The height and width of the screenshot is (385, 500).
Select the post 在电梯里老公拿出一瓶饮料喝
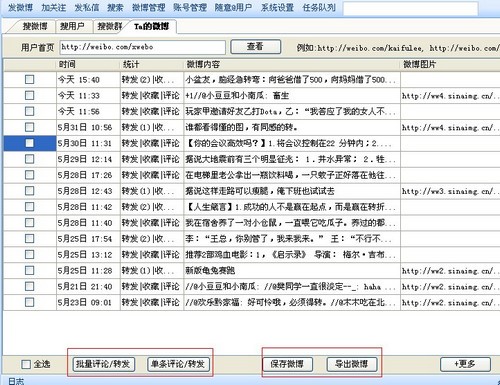(x=292, y=175)
